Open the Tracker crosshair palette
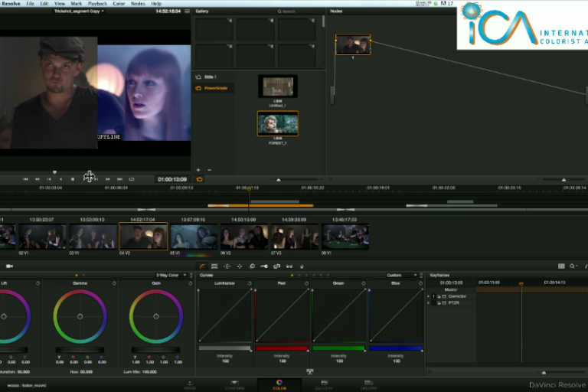 [x=239, y=266]
